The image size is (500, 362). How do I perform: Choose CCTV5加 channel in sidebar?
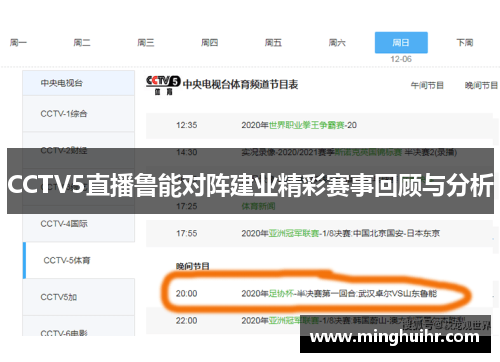click(x=79, y=297)
